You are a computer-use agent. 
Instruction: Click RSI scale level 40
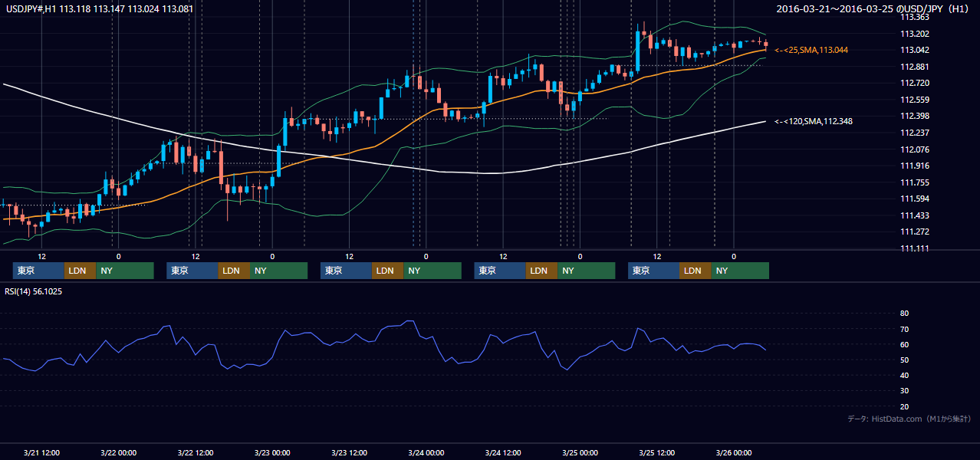[x=904, y=375]
